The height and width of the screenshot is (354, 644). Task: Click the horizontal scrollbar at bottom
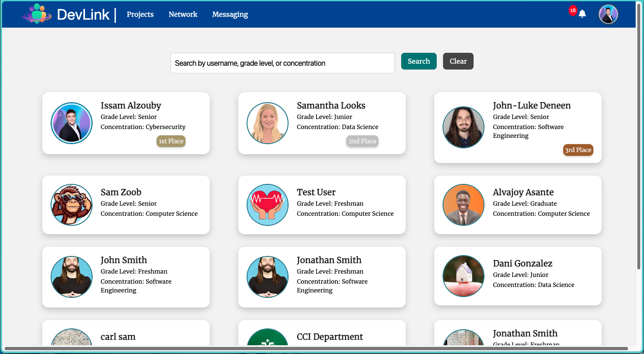316,349
